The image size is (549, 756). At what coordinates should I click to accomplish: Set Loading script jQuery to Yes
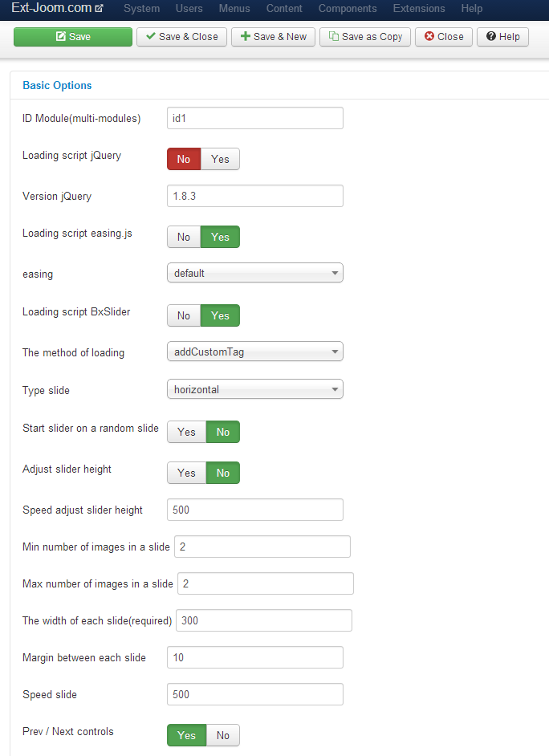click(220, 159)
